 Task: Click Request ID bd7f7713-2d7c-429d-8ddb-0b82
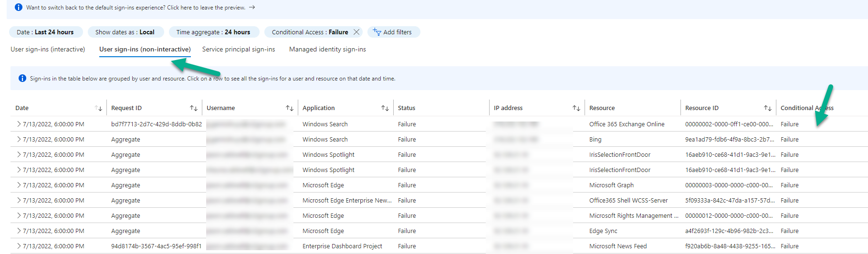(157, 124)
